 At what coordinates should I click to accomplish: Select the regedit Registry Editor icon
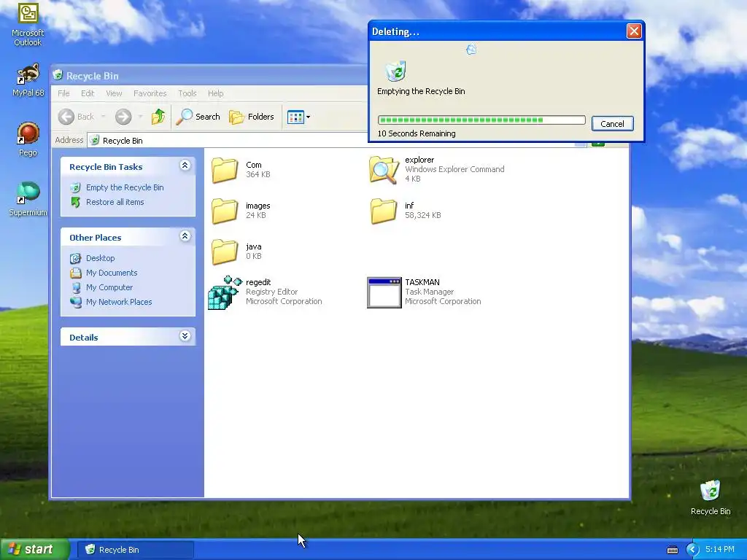(225, 292)
